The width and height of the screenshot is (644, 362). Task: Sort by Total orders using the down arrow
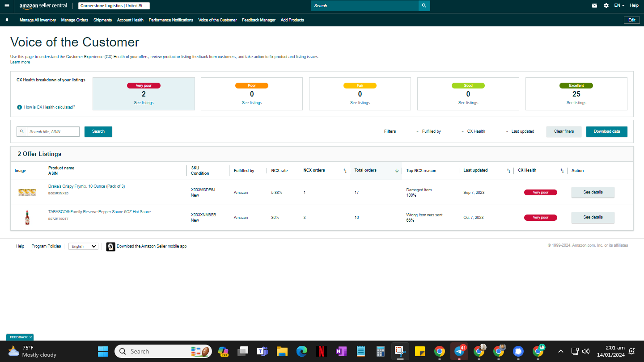click(397, 171)
